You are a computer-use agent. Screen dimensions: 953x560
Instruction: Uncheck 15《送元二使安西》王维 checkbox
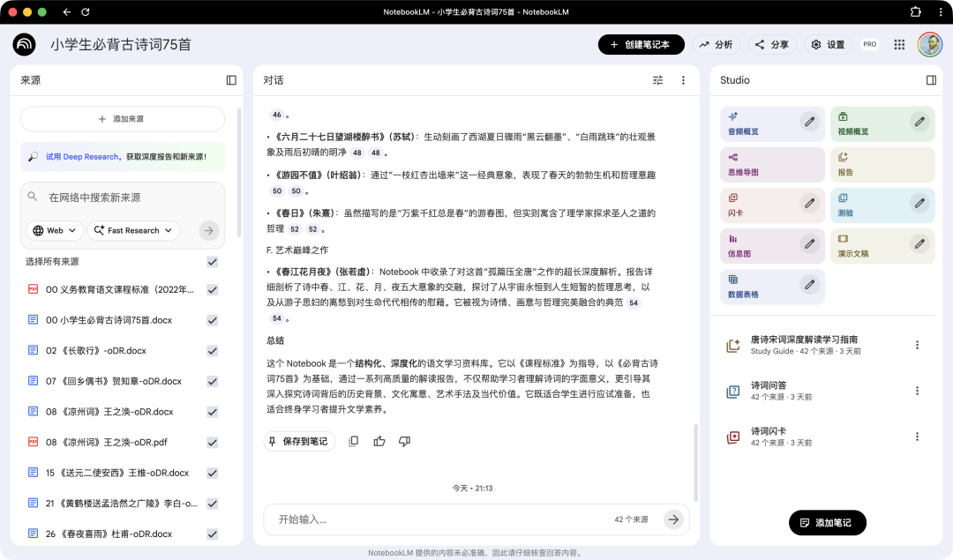(x=212, y=473)
